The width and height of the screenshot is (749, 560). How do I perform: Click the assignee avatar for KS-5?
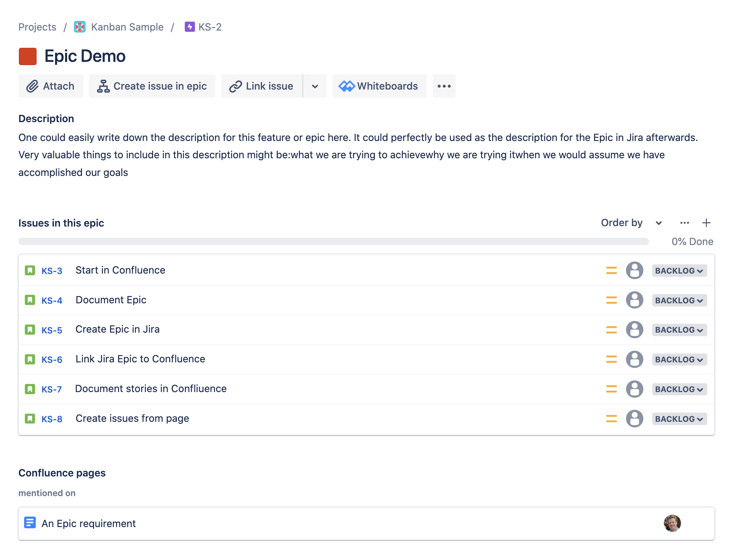pos(634,330)
